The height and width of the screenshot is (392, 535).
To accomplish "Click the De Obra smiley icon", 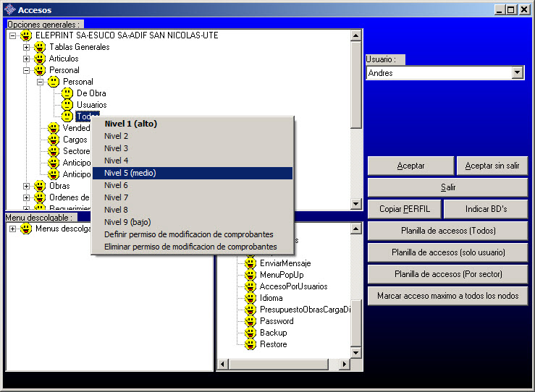I will [67, 93].
